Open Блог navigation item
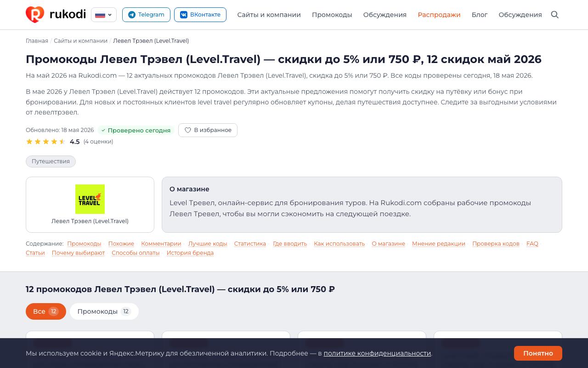588x368 pixels. [x=480, y=15]
